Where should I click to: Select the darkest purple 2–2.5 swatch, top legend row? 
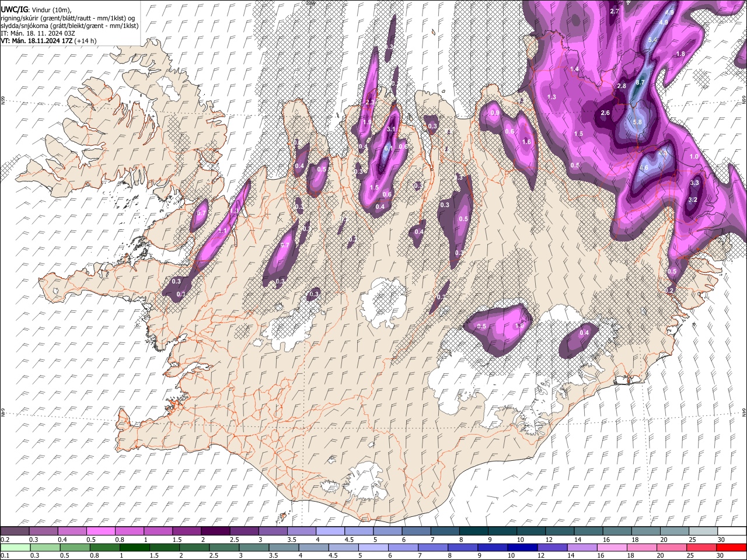click(x=216, y=531)
